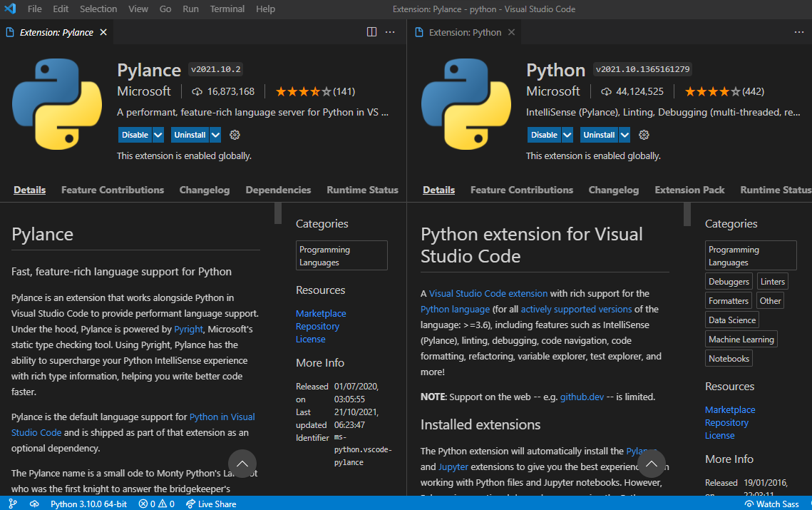Toggle the Data Science category for Python extension
The width and height of the screenshot is (812, 510).
pyautogui.click(x=731, y=320)
